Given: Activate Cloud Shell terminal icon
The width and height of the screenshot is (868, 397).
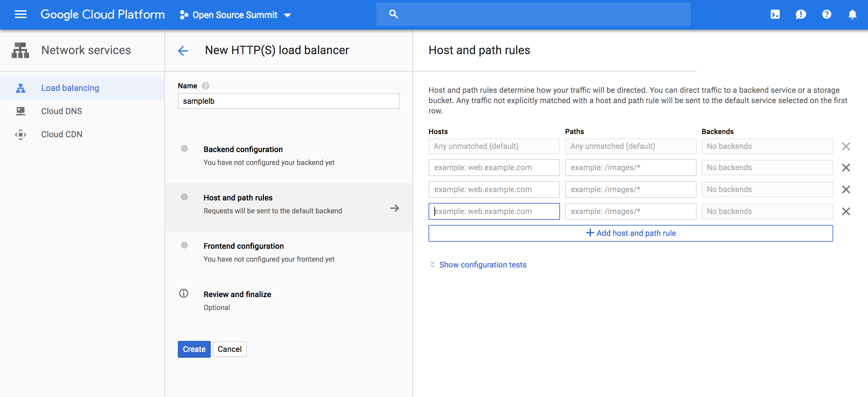Looking at the screenshot, I should (775, 15).
